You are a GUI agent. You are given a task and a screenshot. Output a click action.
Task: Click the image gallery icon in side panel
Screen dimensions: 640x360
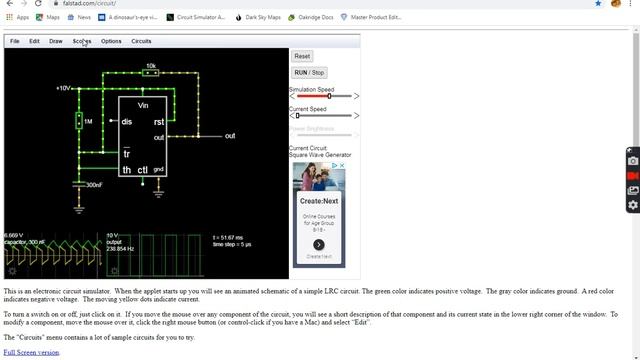[633, 190]
